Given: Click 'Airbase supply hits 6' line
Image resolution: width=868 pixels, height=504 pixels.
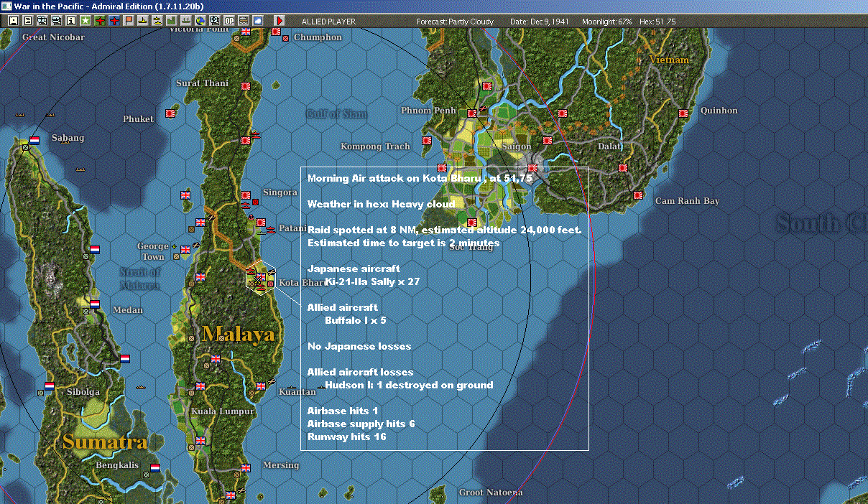Looking at the screenshot, I should click(x=361, y=424).
